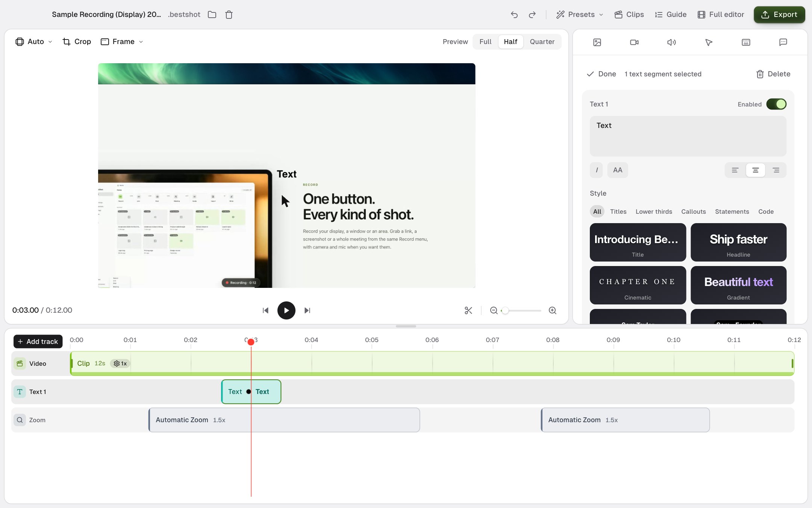Image resolution: width=812 pixels, height=508 pixels.
Task: Click Done to finish text editing
Action: coord(601,74)
